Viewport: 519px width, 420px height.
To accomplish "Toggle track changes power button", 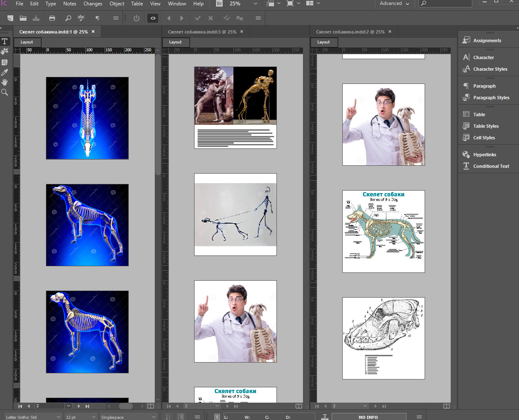I will coord(137,18).
